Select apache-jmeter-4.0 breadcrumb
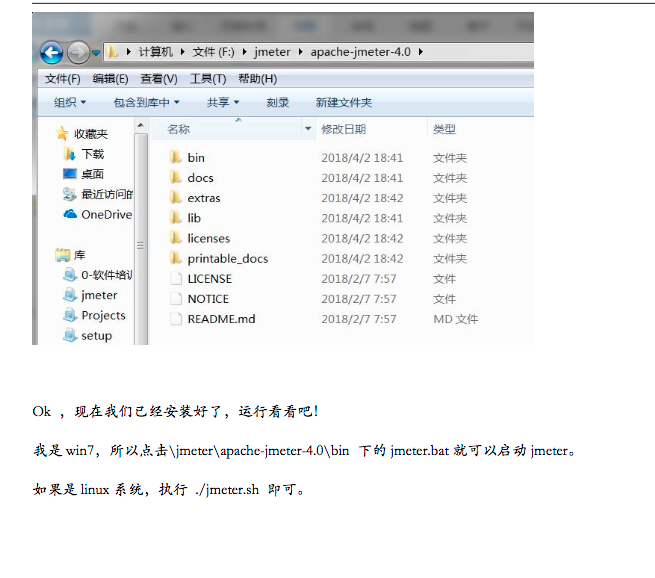 point(360,52)
